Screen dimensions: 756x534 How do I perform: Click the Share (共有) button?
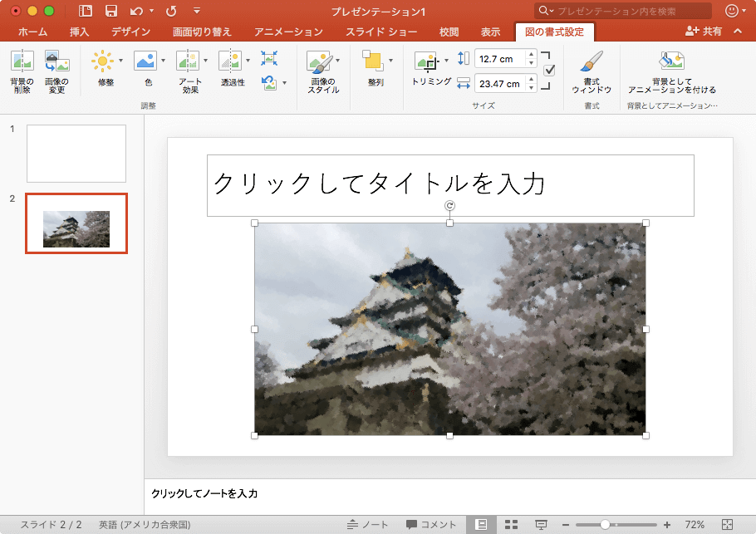[x=704, y=32]
